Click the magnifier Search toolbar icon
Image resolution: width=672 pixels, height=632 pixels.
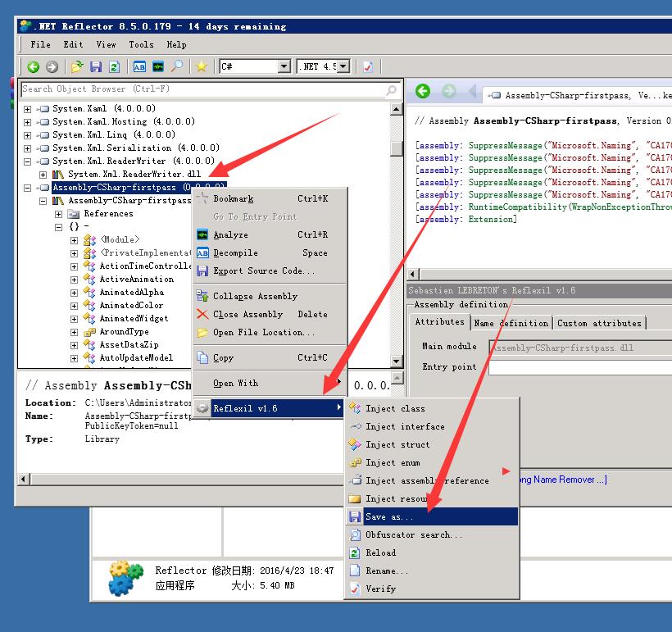pos(177,67)
